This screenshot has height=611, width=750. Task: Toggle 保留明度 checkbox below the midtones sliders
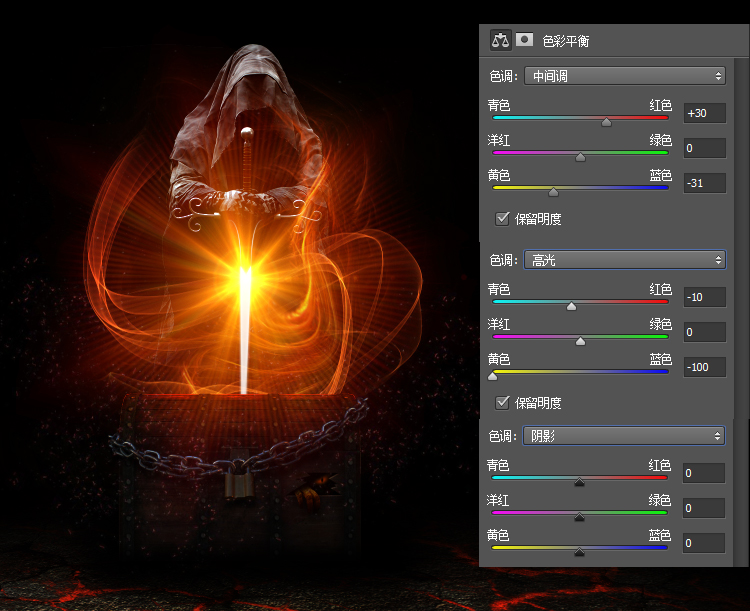click(503, 218)
